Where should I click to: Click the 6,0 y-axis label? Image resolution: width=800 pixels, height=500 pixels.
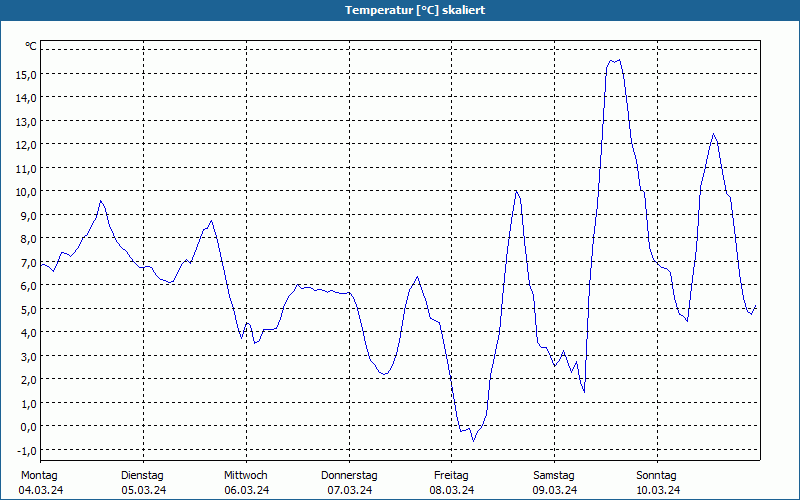(28, 286)
